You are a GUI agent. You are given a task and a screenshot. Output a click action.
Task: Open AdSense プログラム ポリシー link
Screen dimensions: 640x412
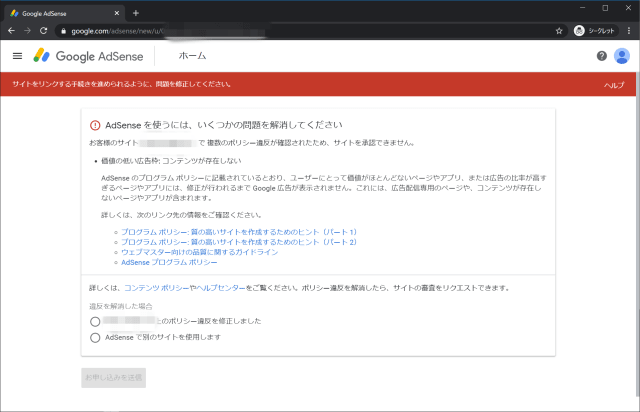pyautogui.click(x=169, y=263)
